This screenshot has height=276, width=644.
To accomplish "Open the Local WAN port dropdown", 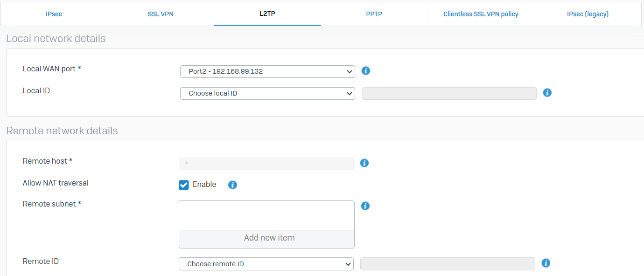I will tap(267, 71).
